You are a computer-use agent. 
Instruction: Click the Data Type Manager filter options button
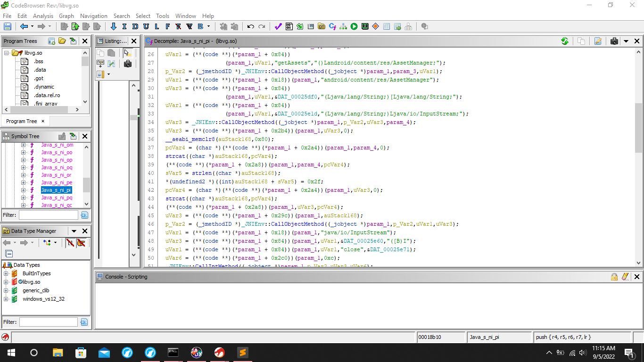point(84,322)
